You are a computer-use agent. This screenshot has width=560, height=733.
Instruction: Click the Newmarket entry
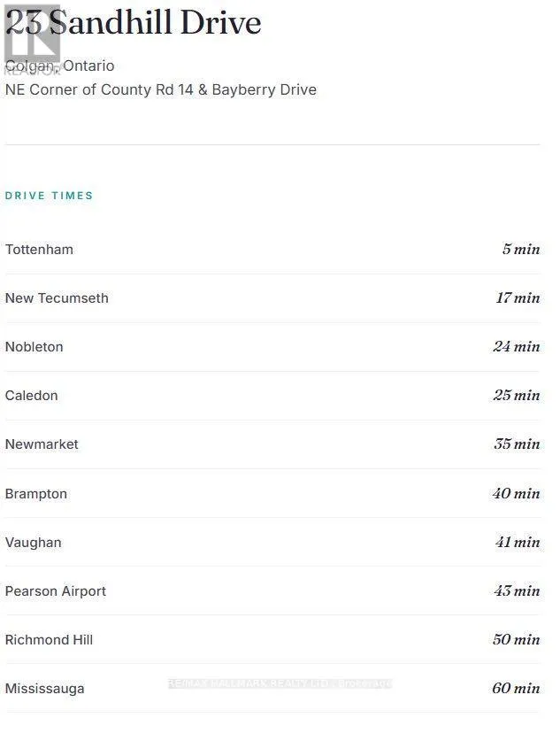[x=42, y=444]
